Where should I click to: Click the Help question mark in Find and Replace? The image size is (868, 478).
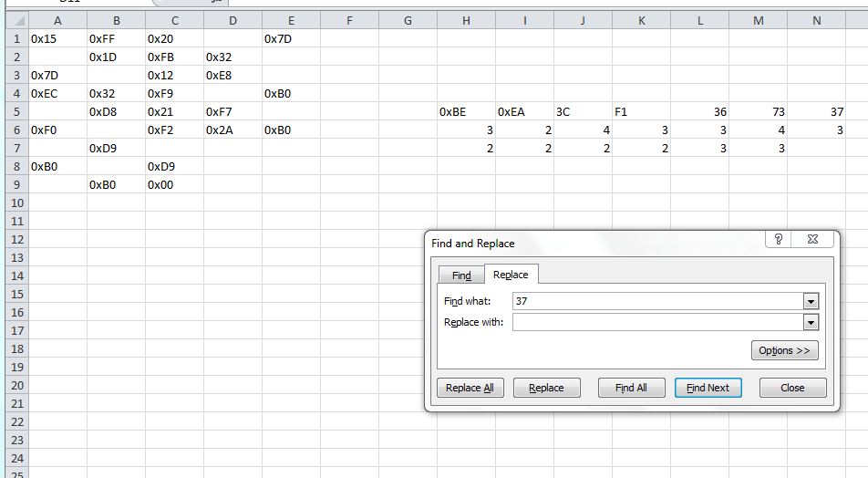[x=779, y=239]
